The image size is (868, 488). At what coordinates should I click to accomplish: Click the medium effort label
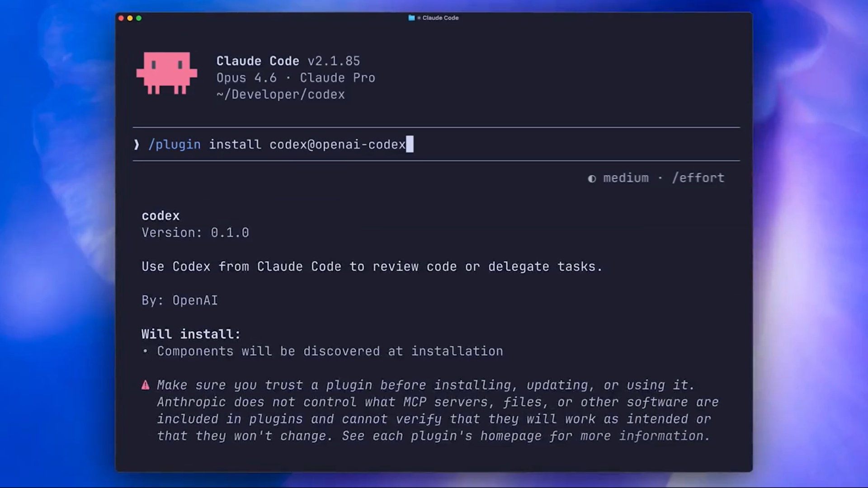point(626,178)
